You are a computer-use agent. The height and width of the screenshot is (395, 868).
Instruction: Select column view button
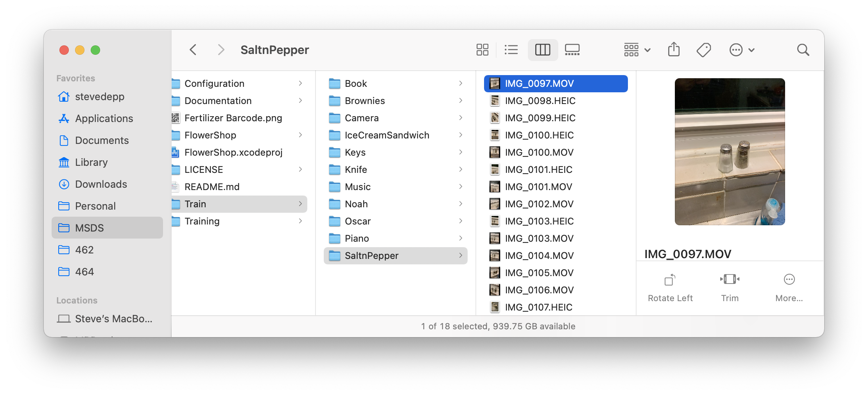click(x=543, y=50)
